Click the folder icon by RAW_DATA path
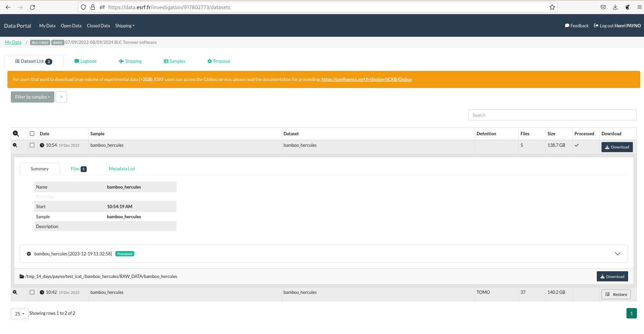Image resolution: width=644 pixels, height=334 pixels. 22,276
